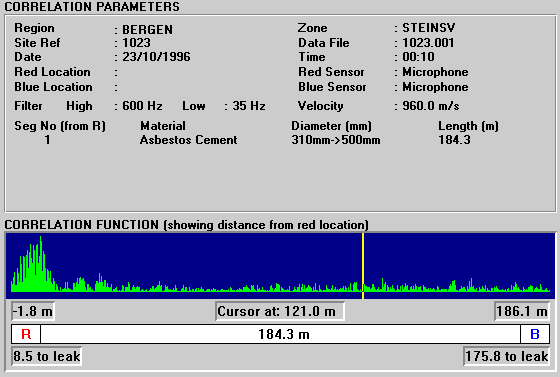This screenshot has width=560, height=377.
Task: Click the 175.8 to leak readout
Action: click(506, 356)
